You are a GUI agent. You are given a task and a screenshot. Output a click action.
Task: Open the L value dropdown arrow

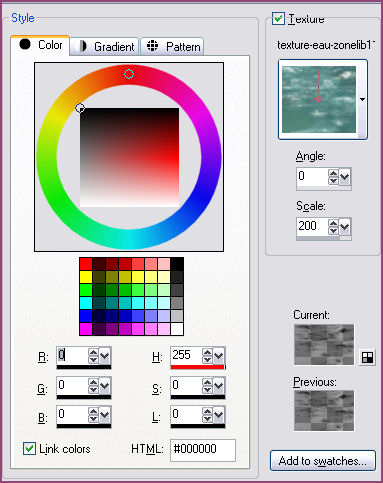click(x=219, y=415)
